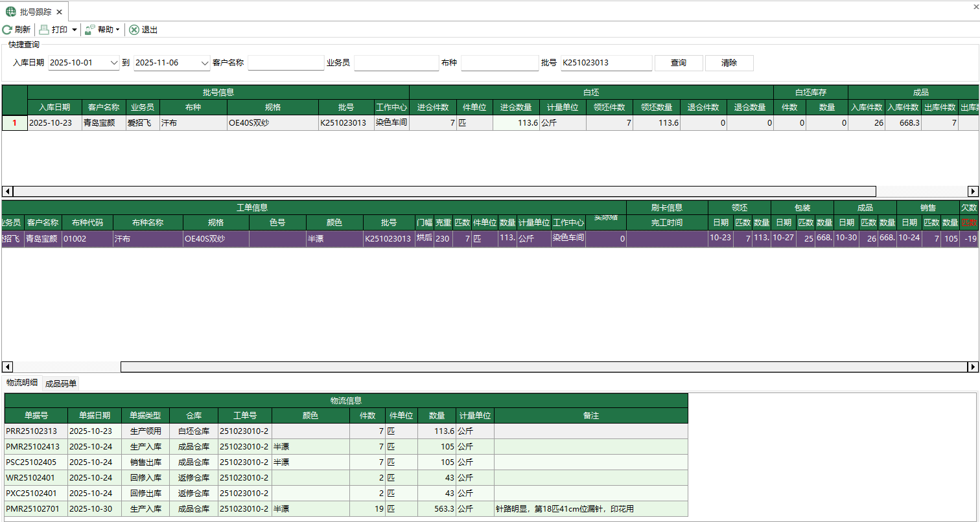The width and height of the screenshot is (980, 522).
Task: Open the 打印 dropdown arrow
Action: [x=75, y=30]
